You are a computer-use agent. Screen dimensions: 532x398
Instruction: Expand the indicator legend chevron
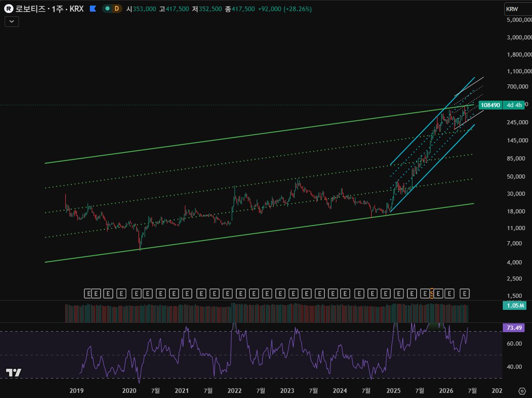(12, 21)
